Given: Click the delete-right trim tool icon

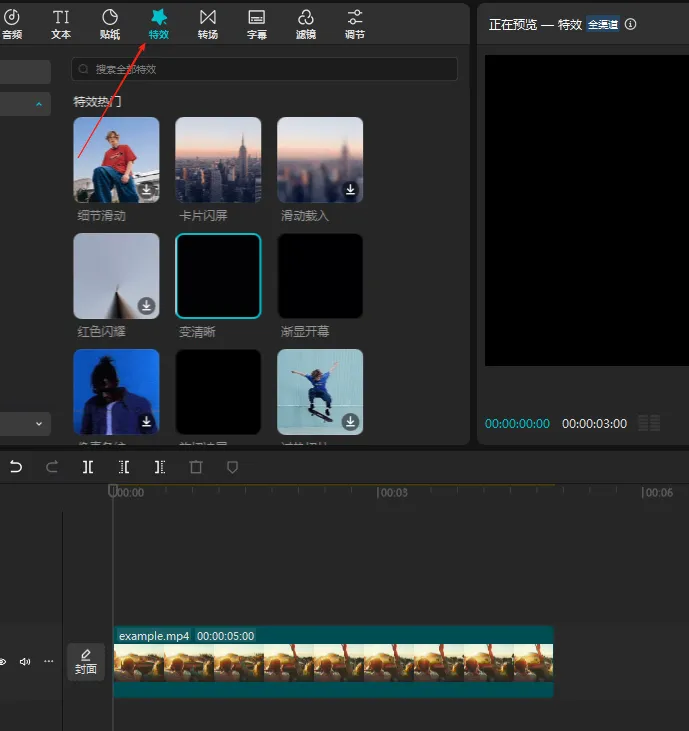Looking at the screenshot, I should 160,467.
